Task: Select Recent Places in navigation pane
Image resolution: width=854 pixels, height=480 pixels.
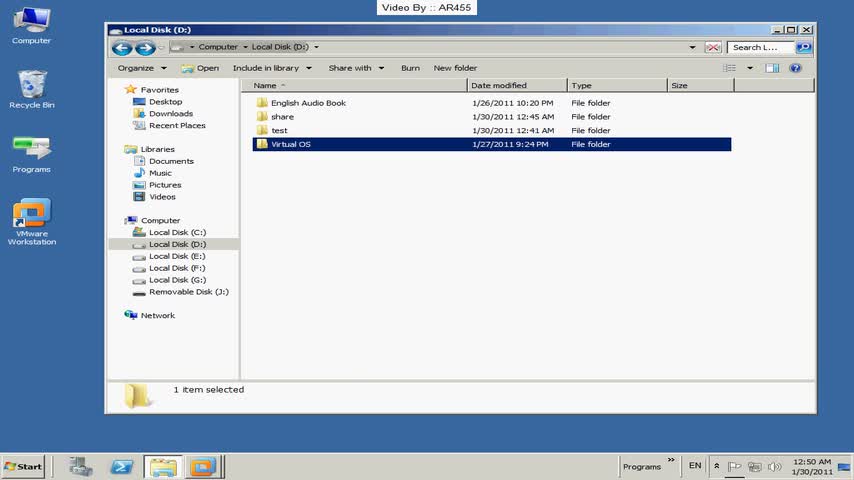Action: 177,125
